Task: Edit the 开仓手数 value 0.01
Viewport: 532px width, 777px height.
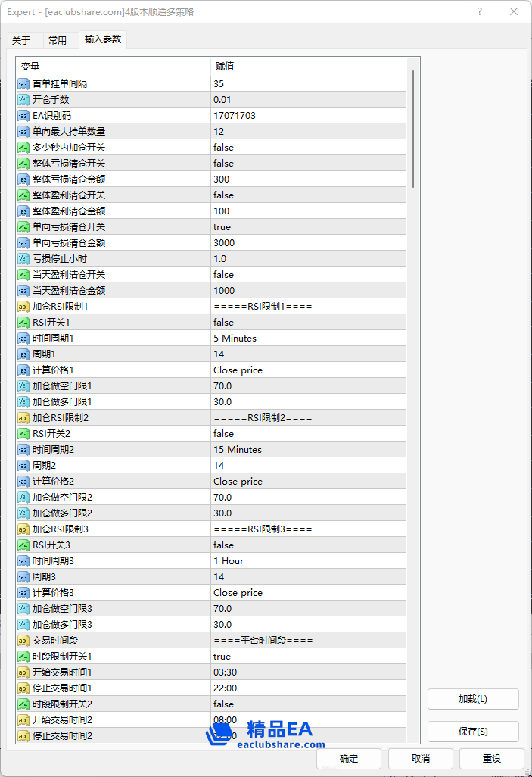Action: pos(308,100)
